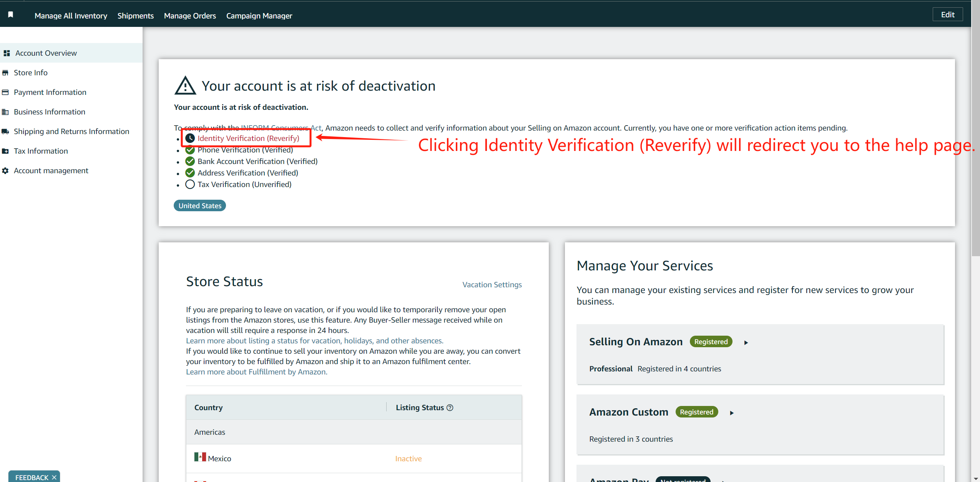Open the INFORM Consumers Act link
980x482 pixels.
[281, 128]
